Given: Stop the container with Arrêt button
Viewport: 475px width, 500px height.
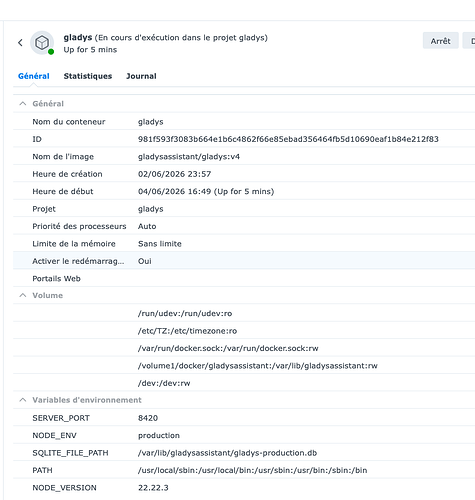Looking at the screenshot, I should pyautogui.click(x=440, y=41).
